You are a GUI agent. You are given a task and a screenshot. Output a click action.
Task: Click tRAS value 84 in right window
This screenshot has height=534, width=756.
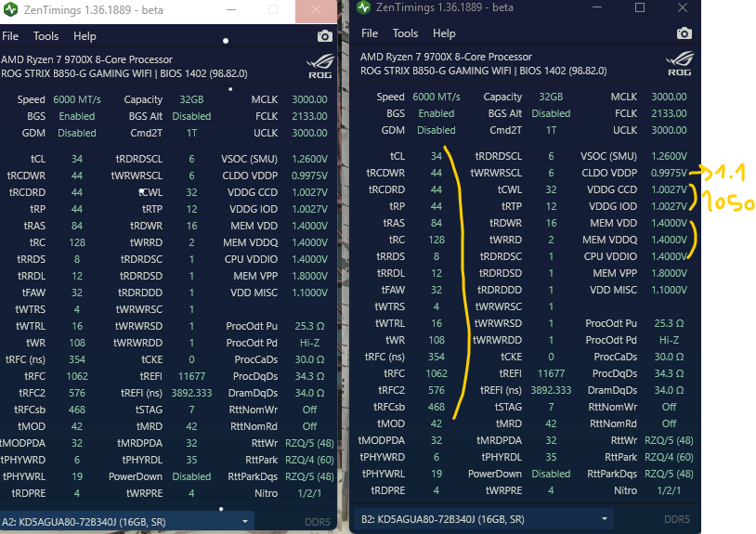437,223
